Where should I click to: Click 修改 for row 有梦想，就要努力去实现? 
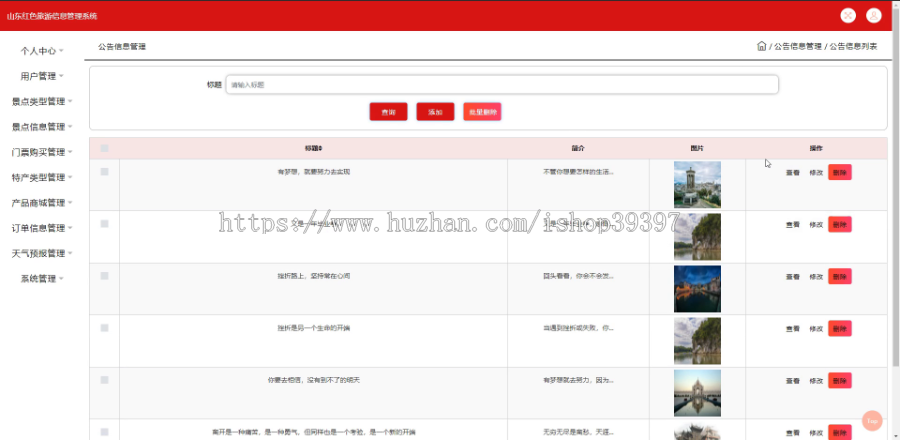point(816,172)
